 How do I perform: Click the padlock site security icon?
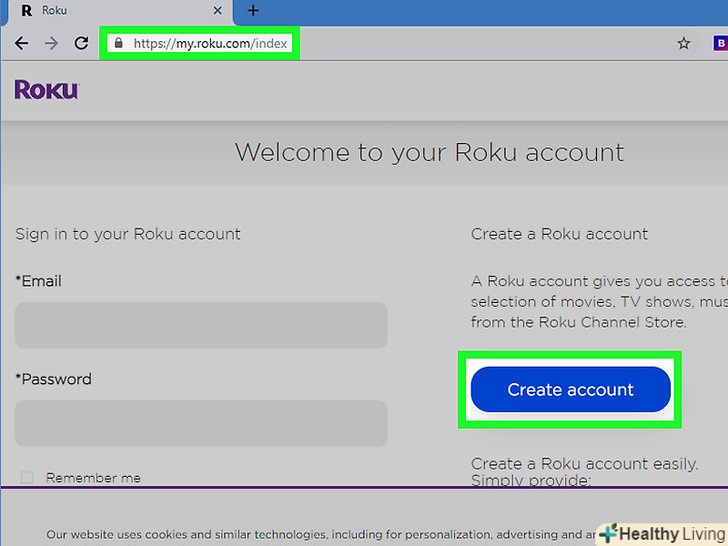[x=119, y=44]
